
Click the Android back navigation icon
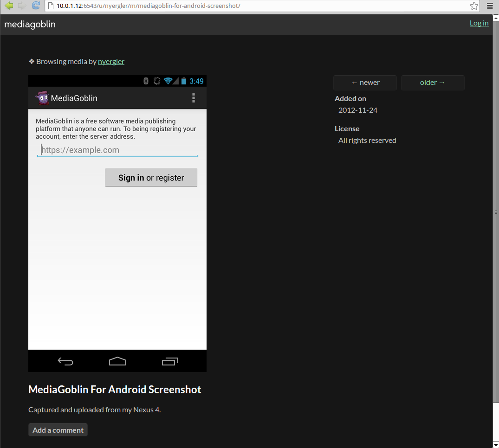65,361
